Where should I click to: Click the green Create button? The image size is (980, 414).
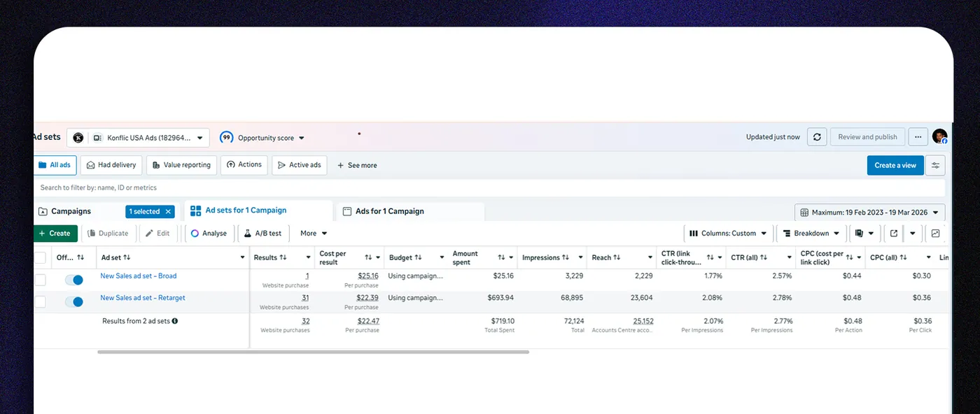(55, 234)
